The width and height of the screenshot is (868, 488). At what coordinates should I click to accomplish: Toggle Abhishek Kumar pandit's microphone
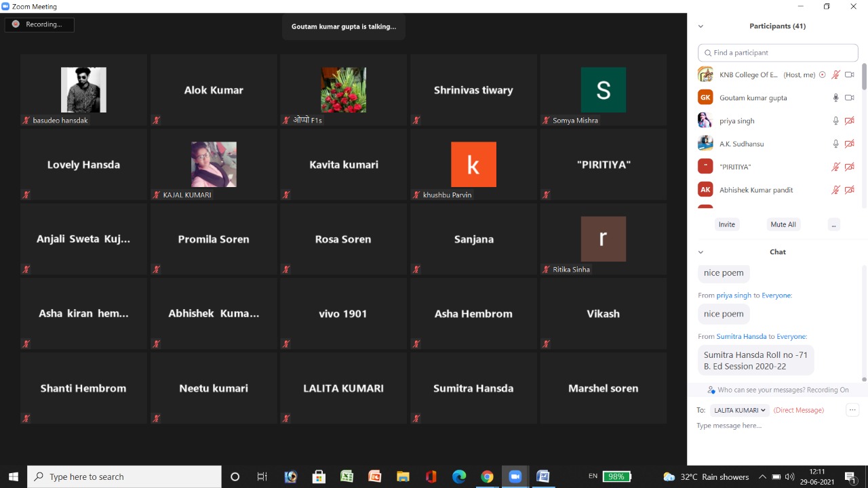tap(836, 190)
